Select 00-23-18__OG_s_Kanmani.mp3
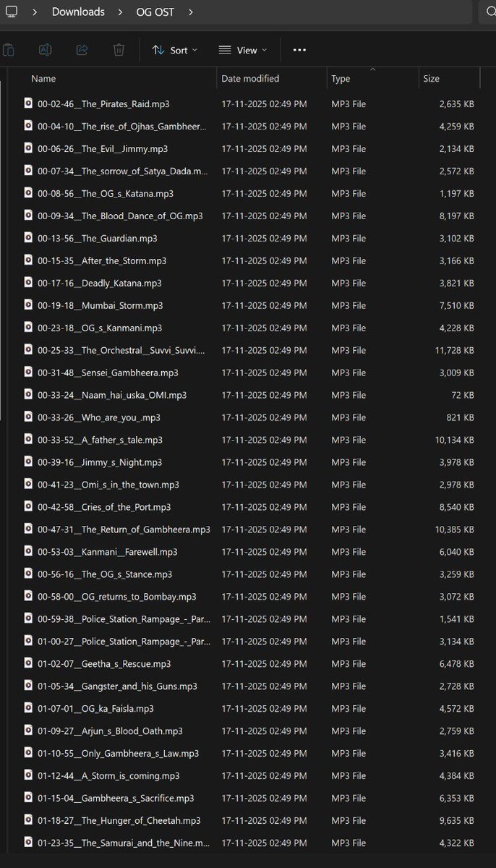 point(100,328)
